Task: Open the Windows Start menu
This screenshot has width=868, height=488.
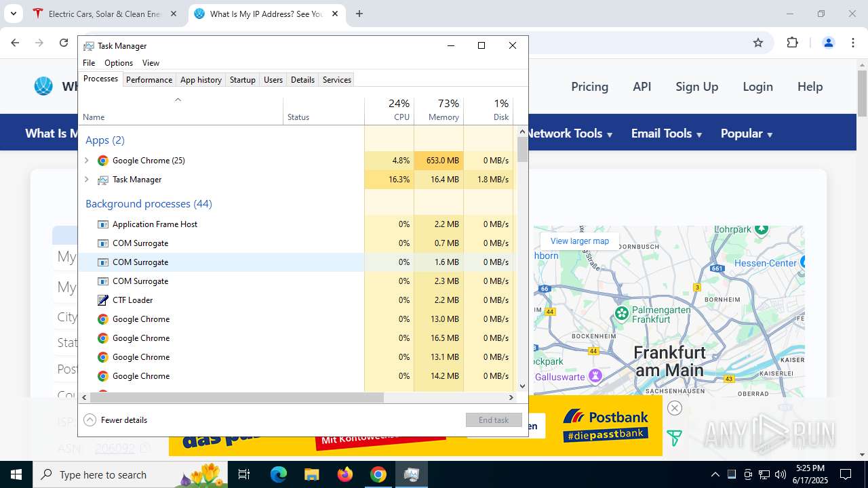Action: tap(16, 474)
